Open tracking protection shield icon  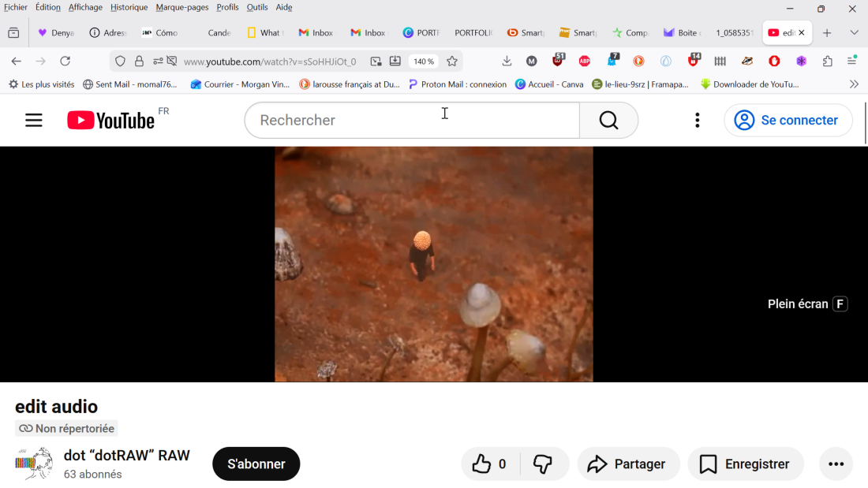click(x=120, y=61)
